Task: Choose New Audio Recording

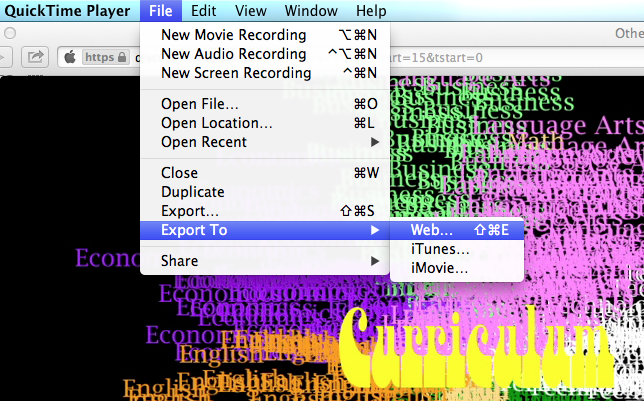Action: [265, 54]
